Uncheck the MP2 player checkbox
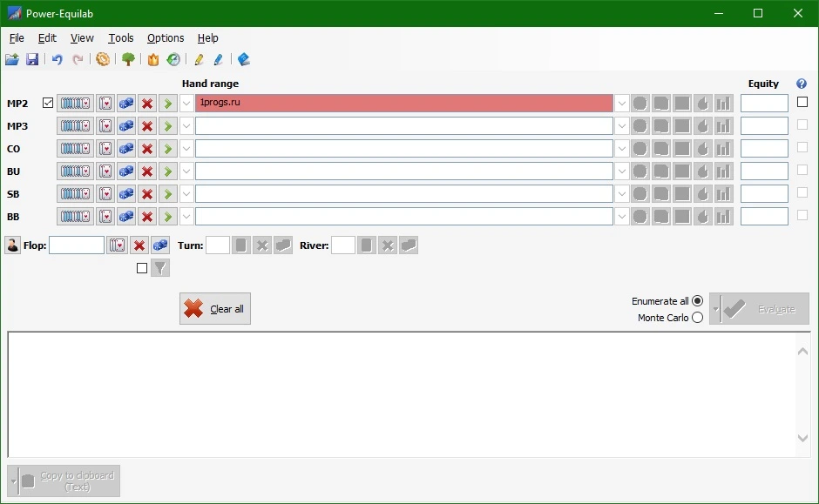 [x=48, y=103]
